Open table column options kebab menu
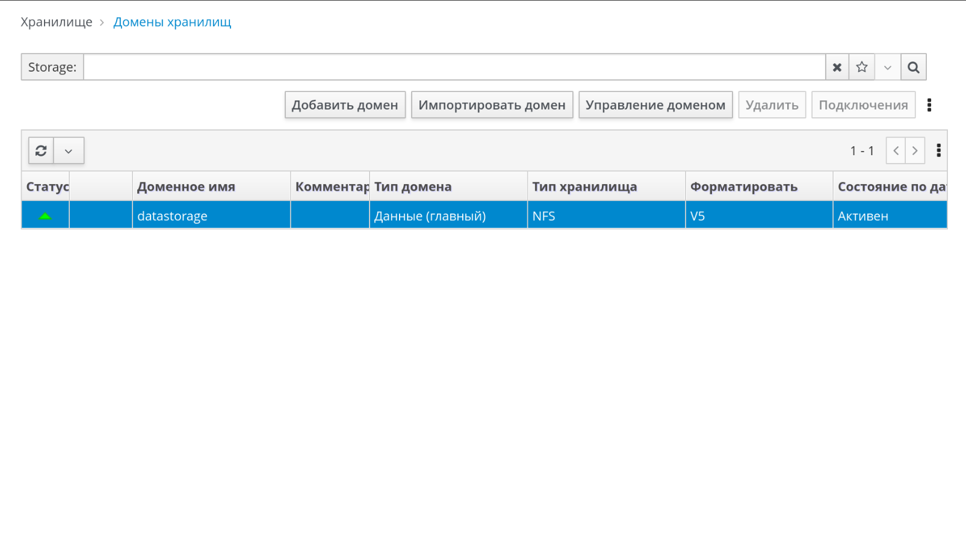 point(938,151)
